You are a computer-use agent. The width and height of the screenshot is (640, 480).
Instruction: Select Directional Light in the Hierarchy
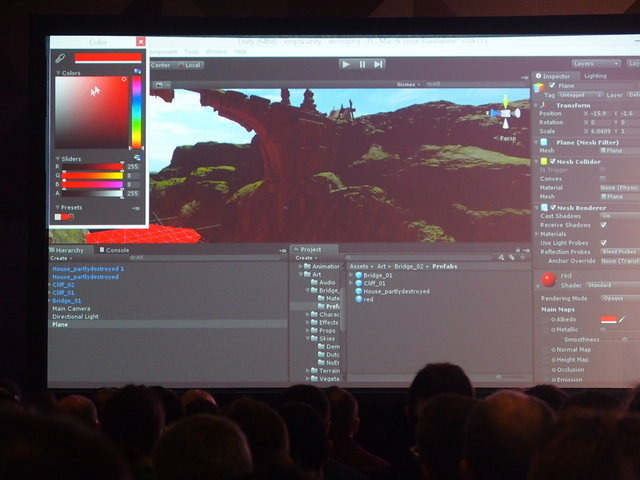75,316
